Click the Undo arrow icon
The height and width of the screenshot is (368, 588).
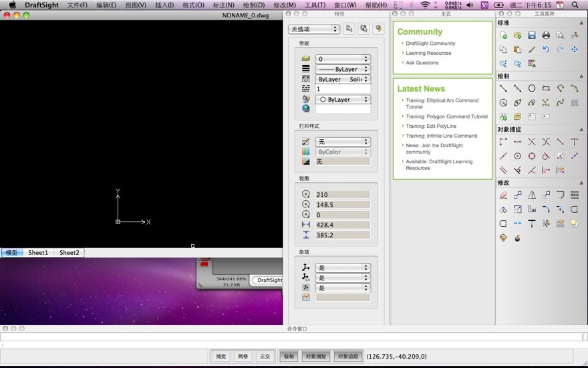tap(546, 50)
